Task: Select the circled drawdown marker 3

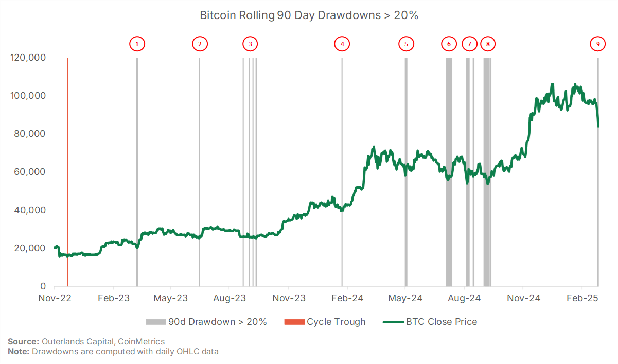Action: [x=250, y=44]
